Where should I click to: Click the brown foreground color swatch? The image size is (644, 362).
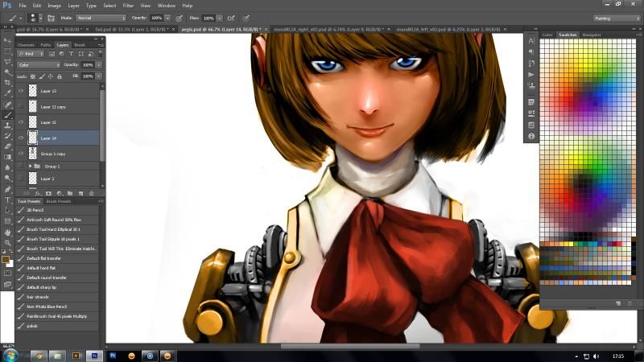coord(5,259)
